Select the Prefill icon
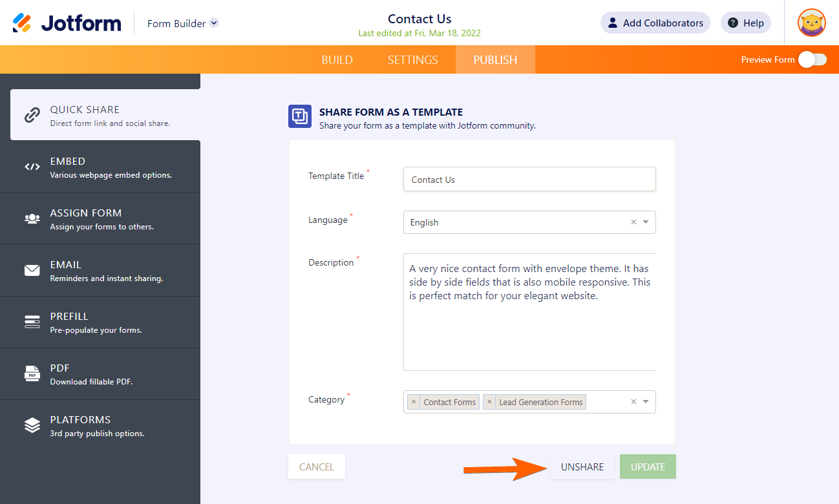The height and width of the screenshot is (504, 839). 32,322
